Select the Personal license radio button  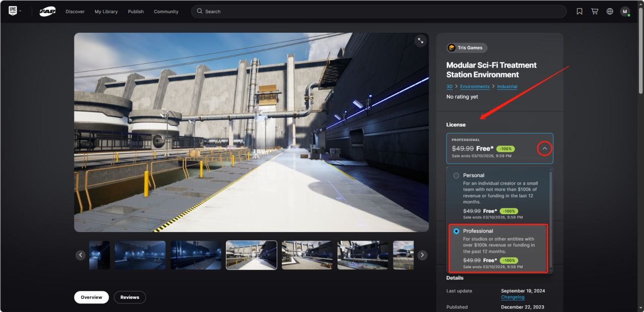point(456,176)
